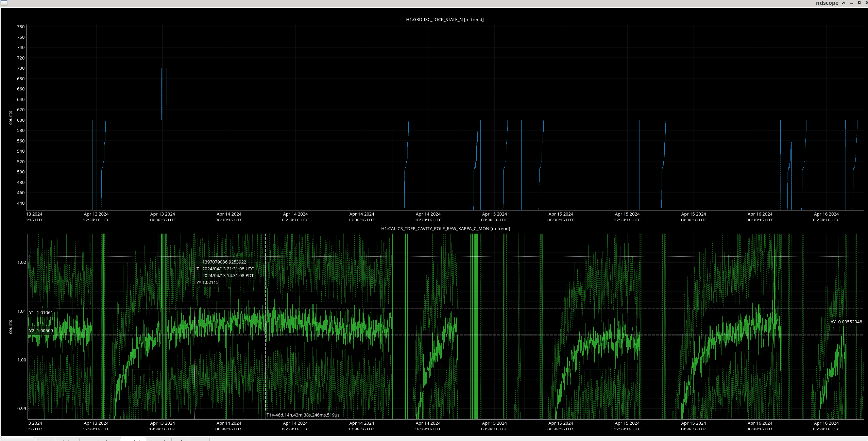Viewport: 868px width, 441px height.
Task: Maximize the ndscope window
Action: coord(859,3)
